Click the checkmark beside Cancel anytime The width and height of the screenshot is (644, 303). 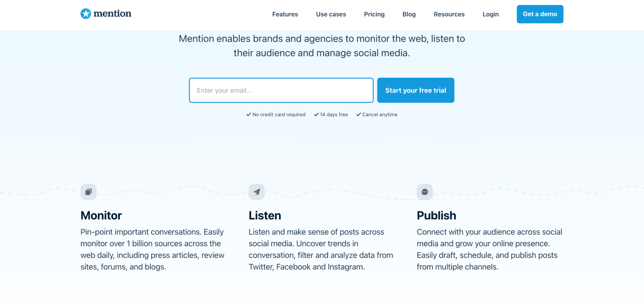tap(358, 115)
